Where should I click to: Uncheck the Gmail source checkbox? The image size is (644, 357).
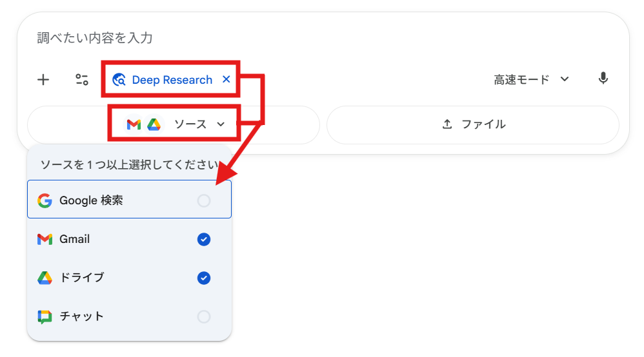(x=204, y=239)
